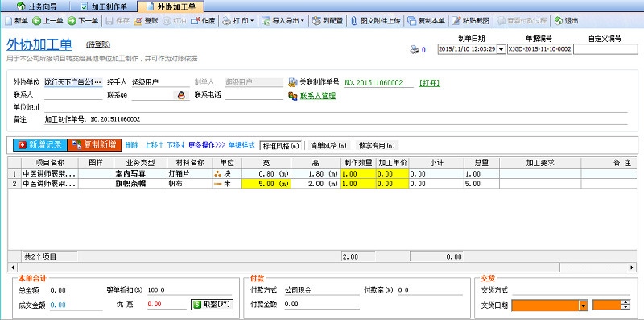Click the delivery time spinner arrows
644x320 pixels.
click(x=625, y=305)
